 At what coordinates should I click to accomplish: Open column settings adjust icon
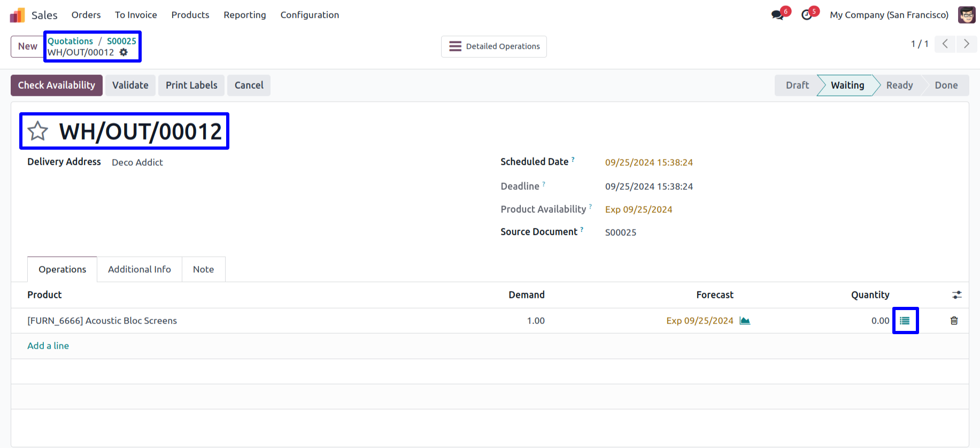coord(956,295)
